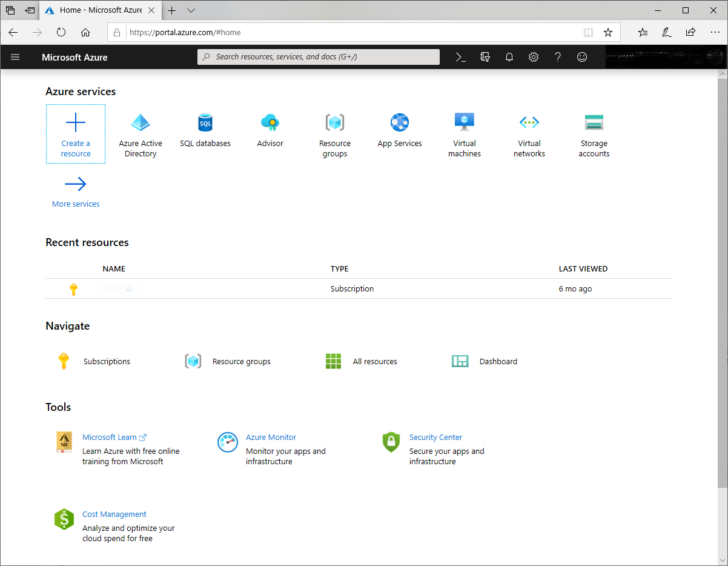Click the Microsoft Learn 101 icon

coord(64,442)
